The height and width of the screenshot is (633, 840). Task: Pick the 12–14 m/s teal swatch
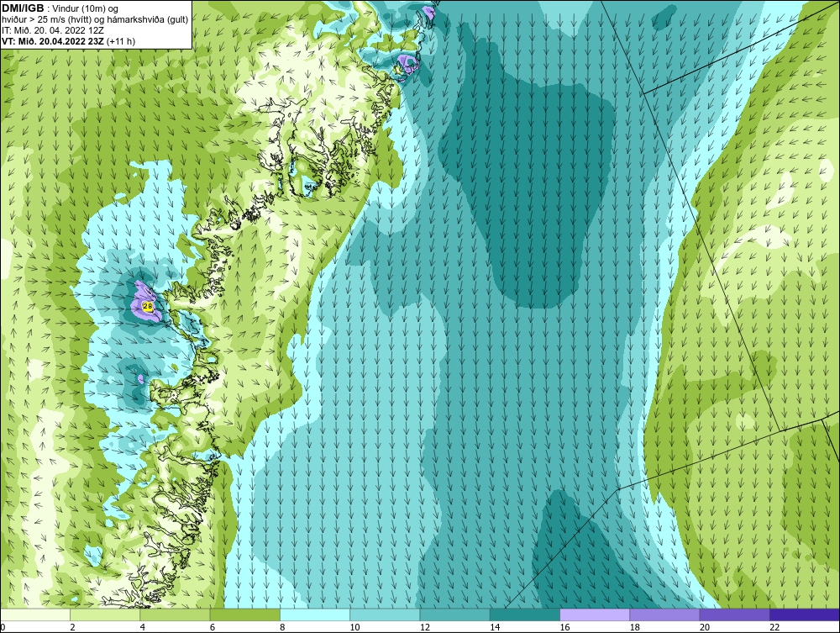[454, 615]
